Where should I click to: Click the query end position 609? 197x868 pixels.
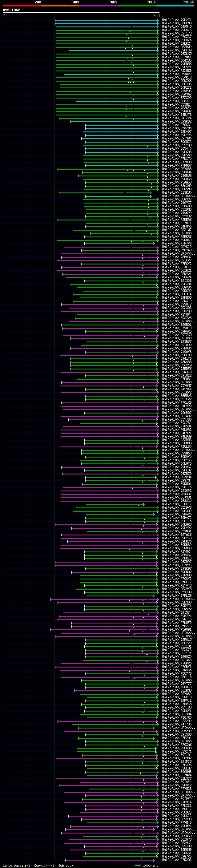click(x=155, y=15)
